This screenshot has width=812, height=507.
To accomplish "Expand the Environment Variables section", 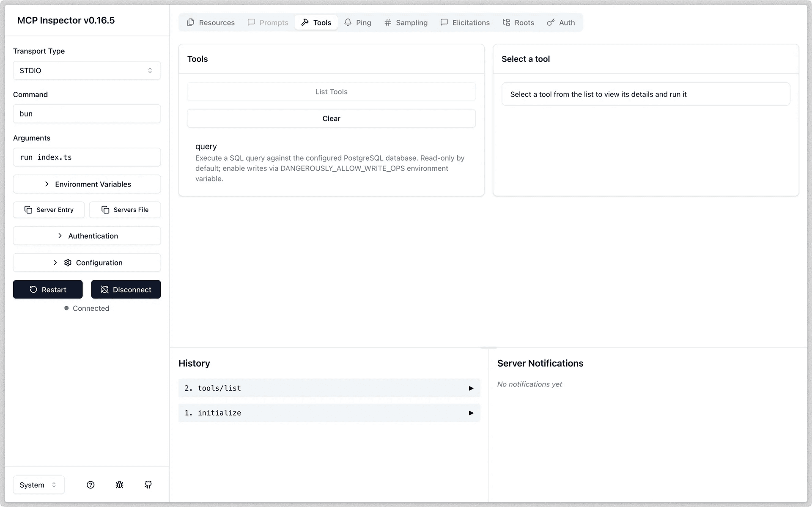I will tap(87, 184).
